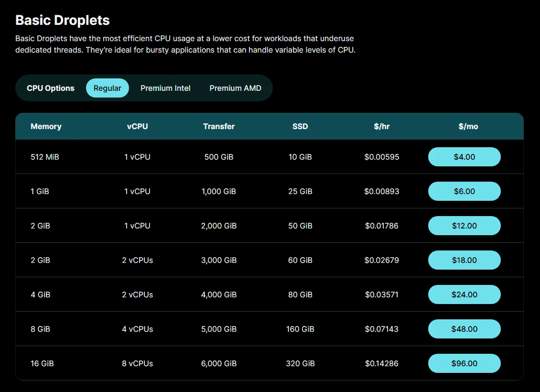Click the 10 GiB SSD cell
Screen dimensions: 540x392
point(300,157)
